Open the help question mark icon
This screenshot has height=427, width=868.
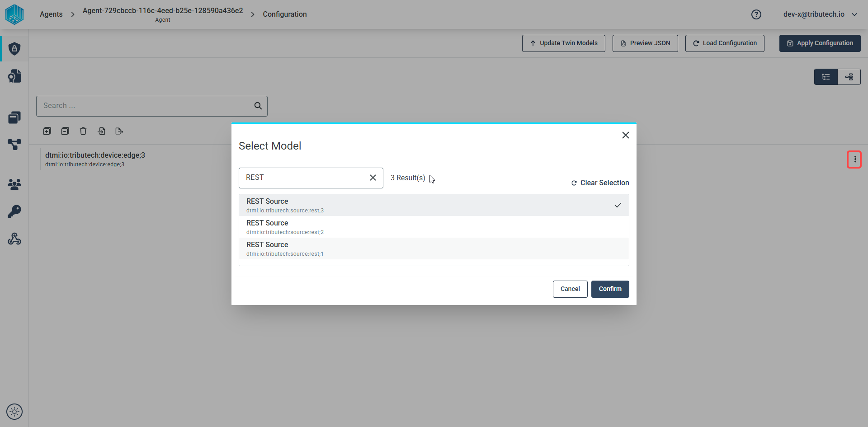click(756, 14)
